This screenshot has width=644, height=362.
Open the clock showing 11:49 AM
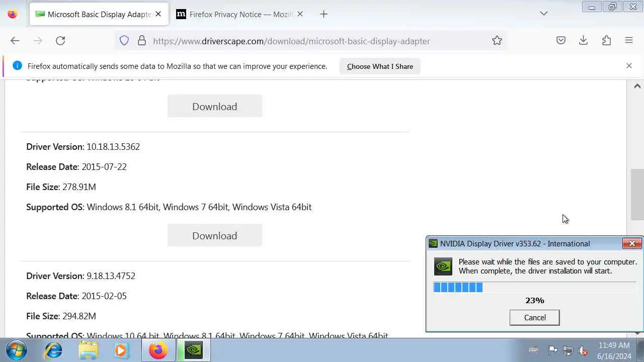click(614, 350)
